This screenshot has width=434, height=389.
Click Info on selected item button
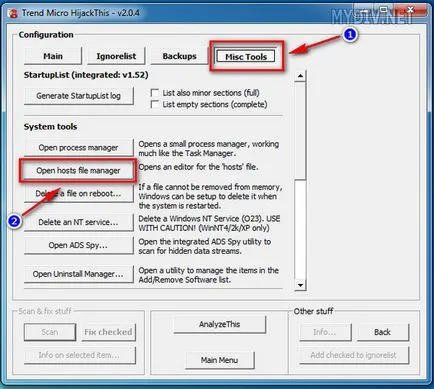point(79,355)
